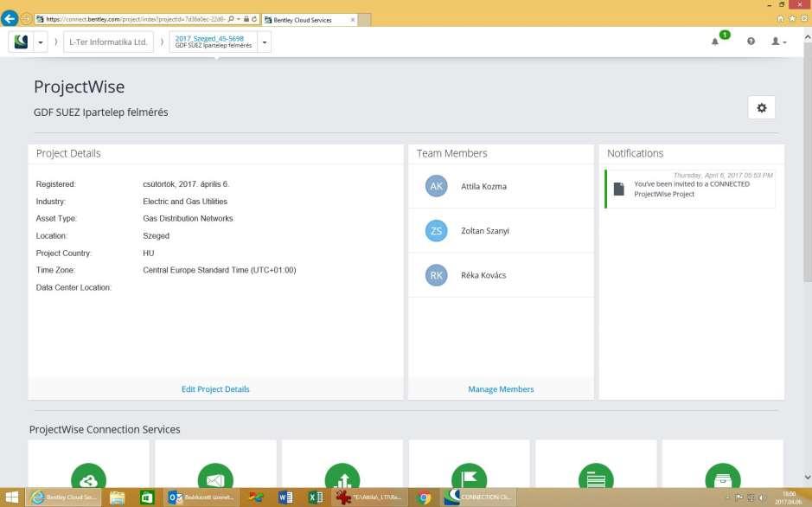This screenshot has height=507, width=812.
Task: Click the Gas Distribution Networks asset type value
Action: 188,219
